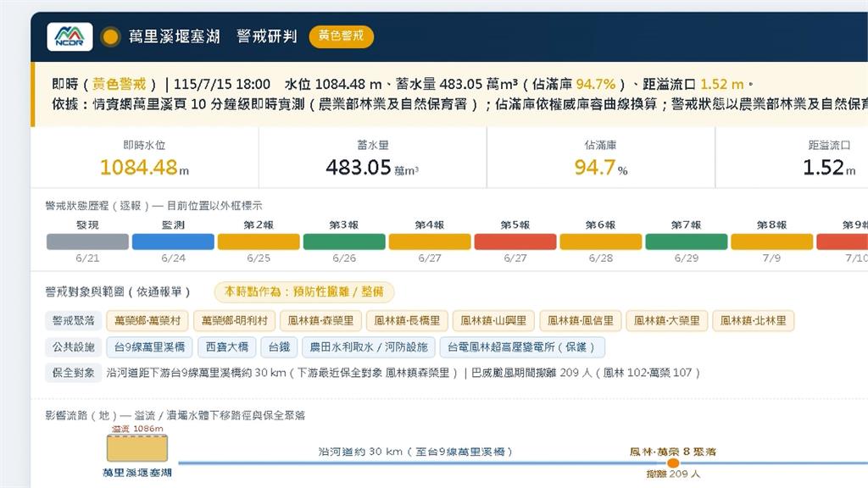Select the yellow 第2報 6/25 bar
This screenshot has width=868, height=488.
tap(259, 241)
